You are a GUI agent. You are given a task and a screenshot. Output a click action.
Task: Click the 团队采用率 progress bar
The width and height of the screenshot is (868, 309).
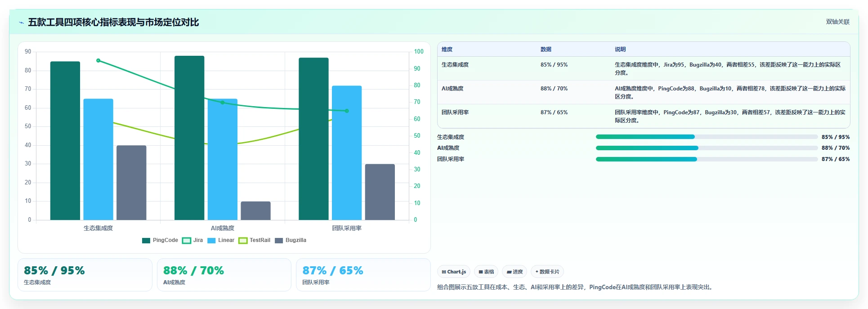click(x=707, y=159)
